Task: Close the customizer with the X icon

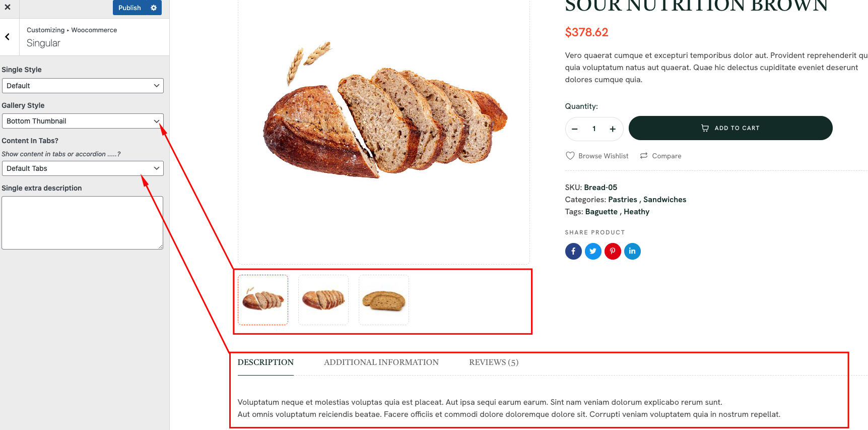Action: click(x=8, y=8)
